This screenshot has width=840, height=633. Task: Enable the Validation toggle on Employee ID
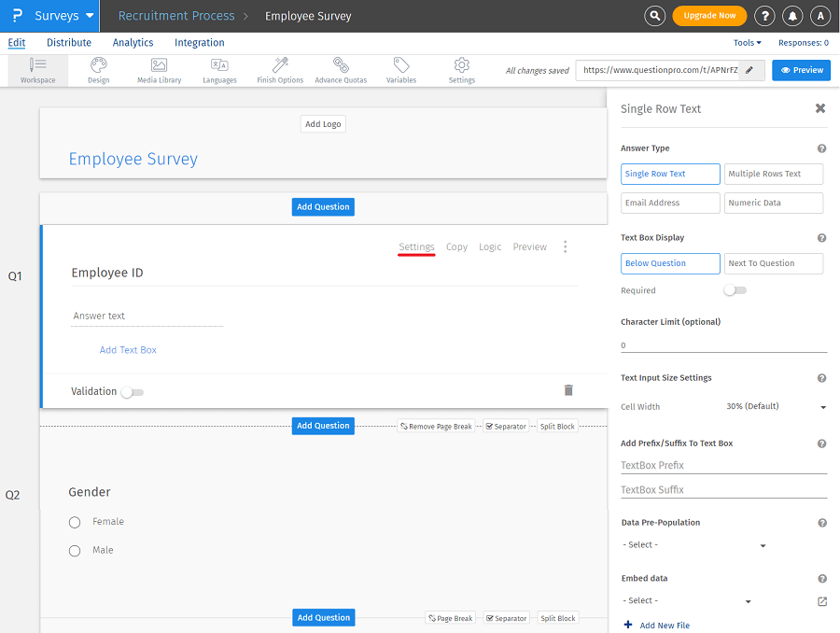point(132,392)
